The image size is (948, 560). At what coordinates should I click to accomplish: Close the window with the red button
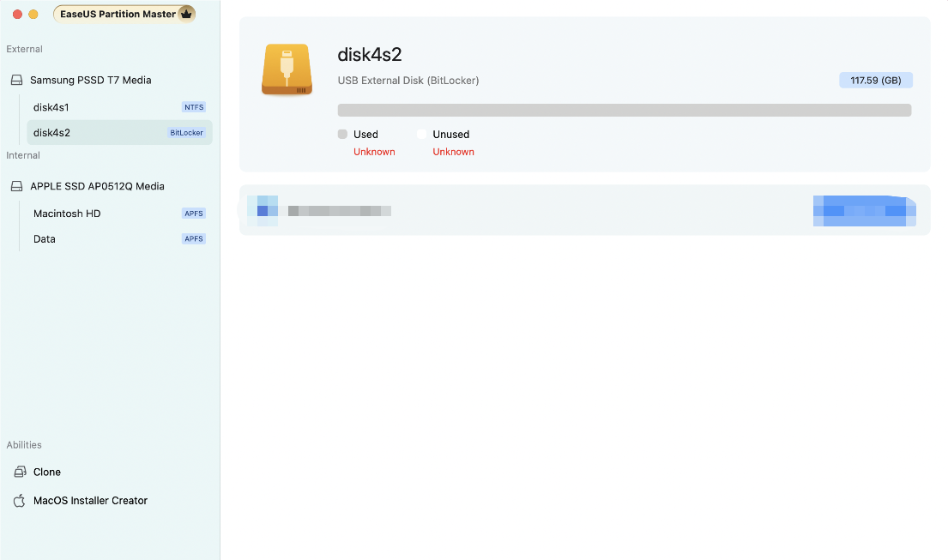(17, 14)
